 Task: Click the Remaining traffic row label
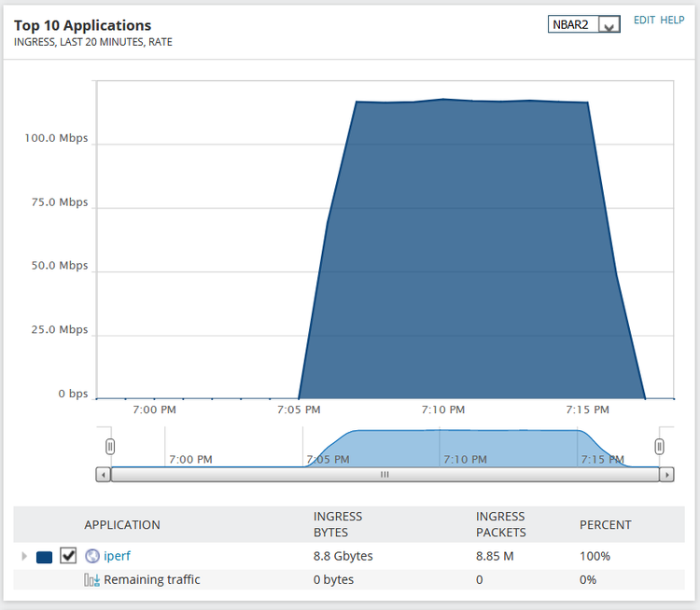pyautogui.click(x=152, y=579)
